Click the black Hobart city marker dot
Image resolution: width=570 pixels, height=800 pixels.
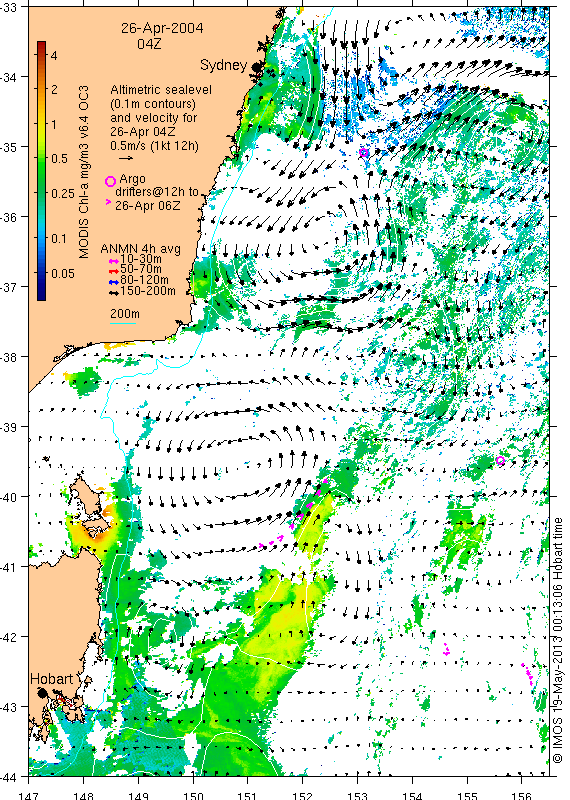42,692
